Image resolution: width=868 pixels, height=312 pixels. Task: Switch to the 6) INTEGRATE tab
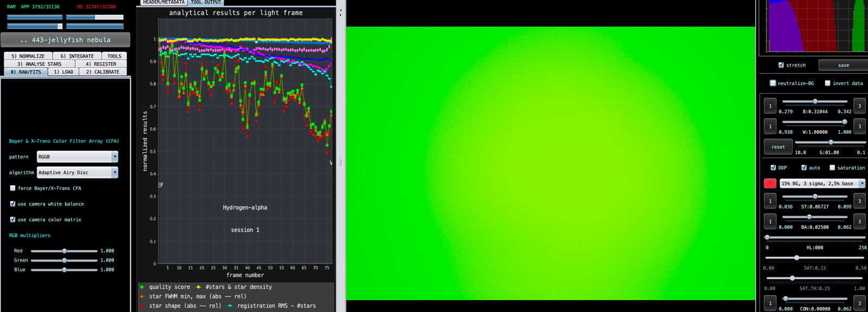[77, 56]
